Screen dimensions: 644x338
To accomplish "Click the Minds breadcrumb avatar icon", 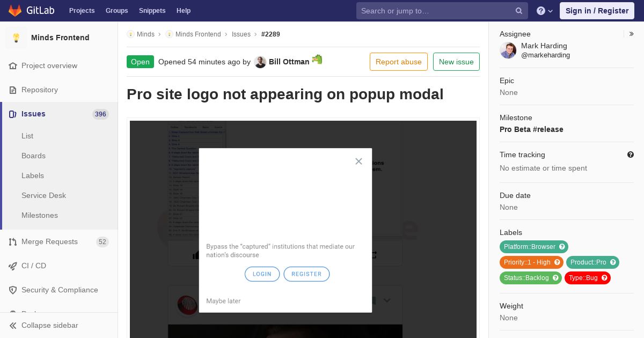I will (x=130, y=34).
